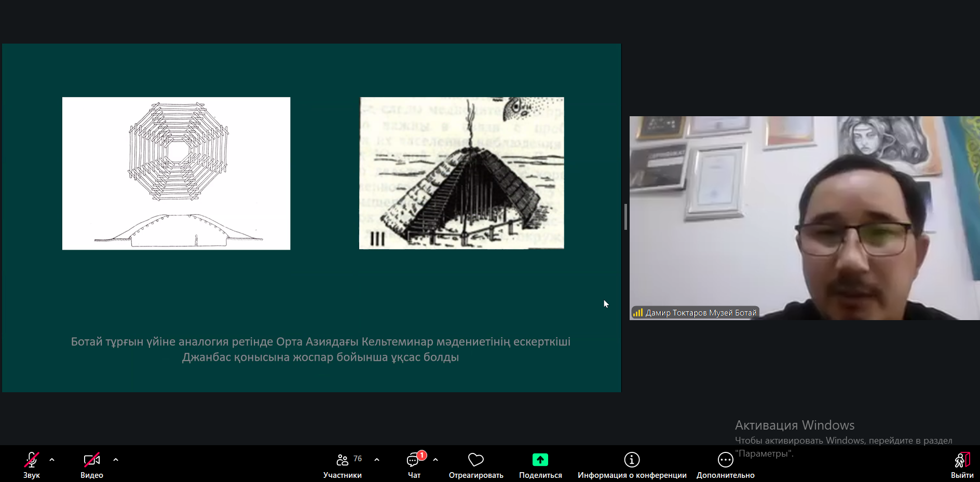Click the octagonal dwelling plan drawing
980x482 pixels.
tap(176, 173)
